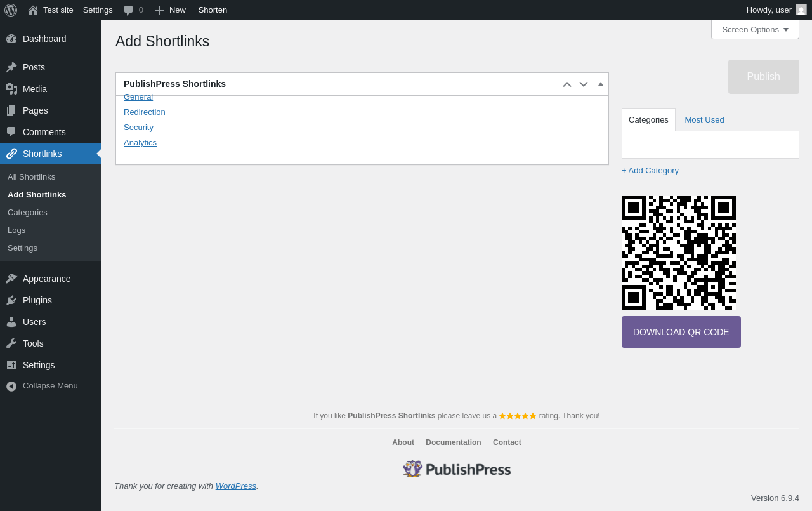Viewport: 812px width, 511px height.
Task: Click the Collapse Menu arrow icon
Action: point(11,386)
